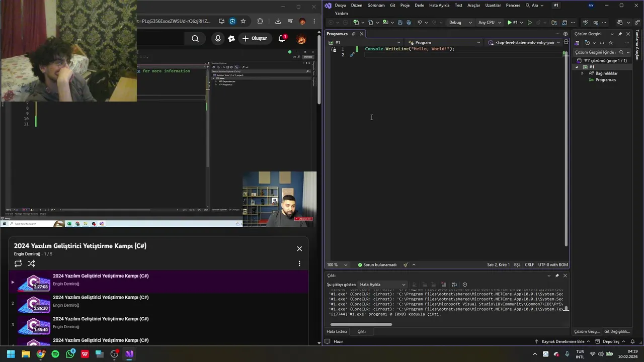Open top-level-statements member dropdown
644x362 pixels.
[x=524, y=43]
